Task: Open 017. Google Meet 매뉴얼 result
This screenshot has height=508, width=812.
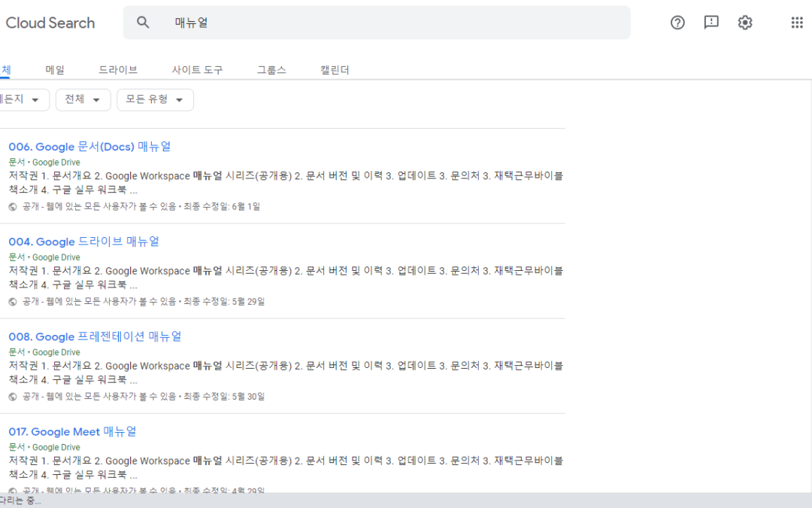Action: point(72,431)
